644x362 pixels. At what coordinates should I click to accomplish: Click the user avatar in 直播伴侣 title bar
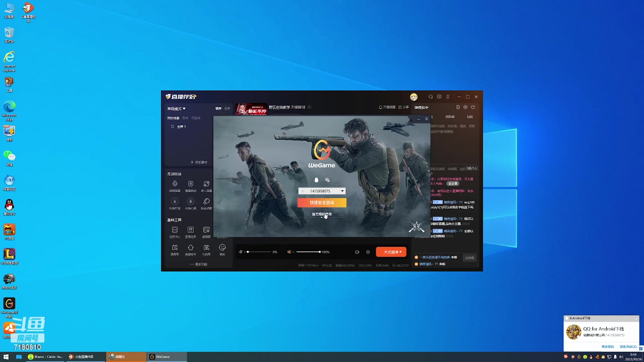pos(414,97)
